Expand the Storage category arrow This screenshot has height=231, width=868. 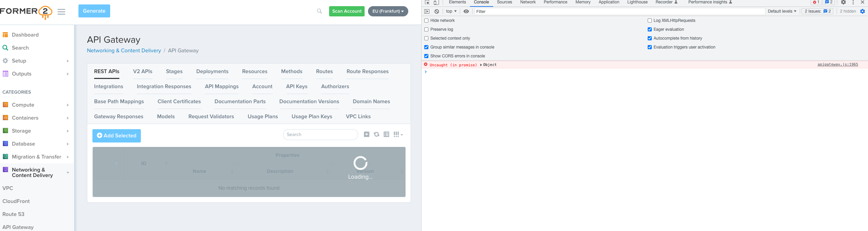[68, 131]
